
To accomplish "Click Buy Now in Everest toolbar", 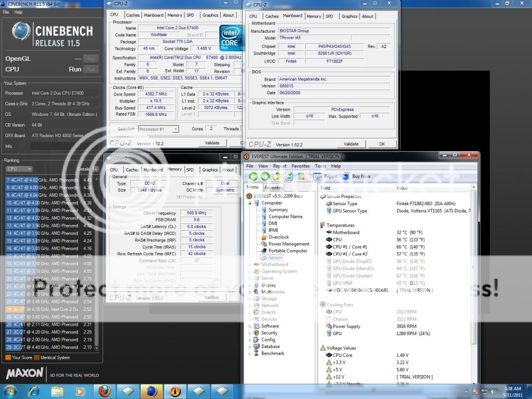I will (x=356, y=176).
